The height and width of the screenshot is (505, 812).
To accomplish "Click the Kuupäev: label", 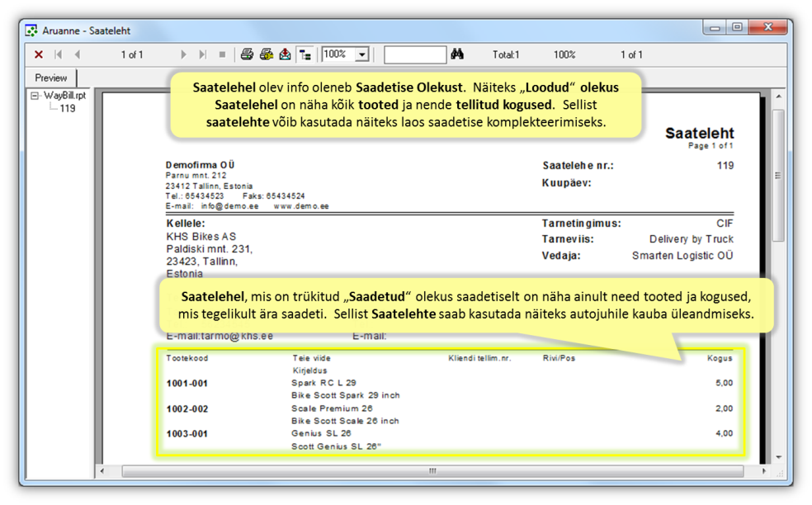I will [x=567, y=183].
